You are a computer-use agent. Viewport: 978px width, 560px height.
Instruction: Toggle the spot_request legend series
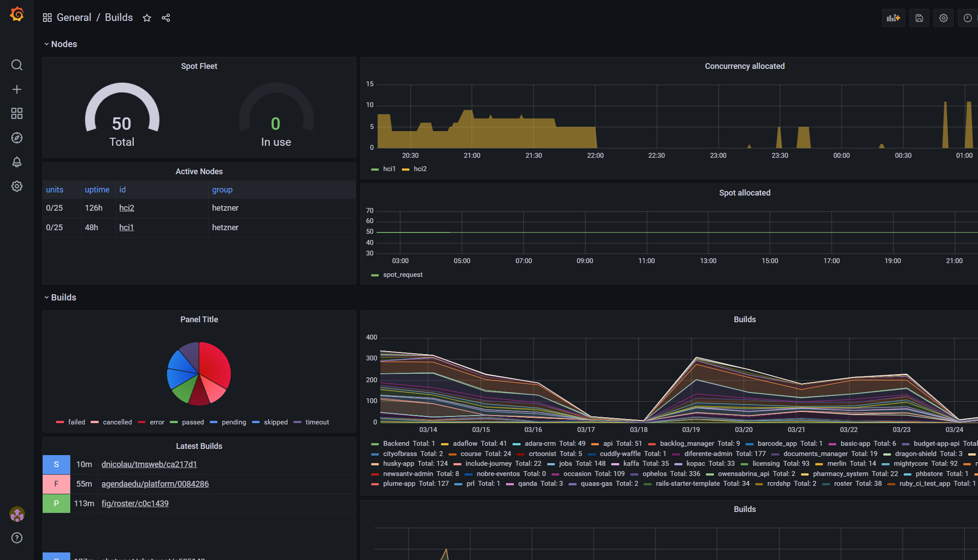click(x=402, y=275)
